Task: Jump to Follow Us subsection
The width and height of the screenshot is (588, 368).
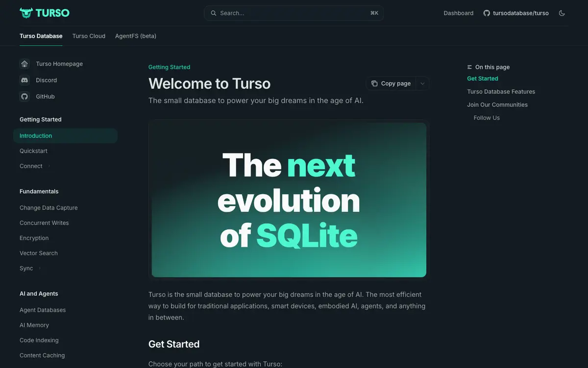Action: 487,118
